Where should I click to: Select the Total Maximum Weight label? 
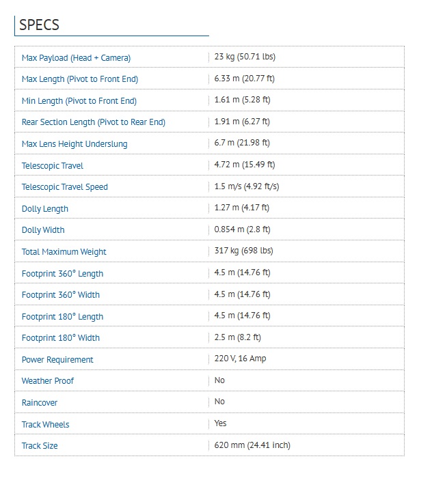pyautogui.click(x=64, y=252)
